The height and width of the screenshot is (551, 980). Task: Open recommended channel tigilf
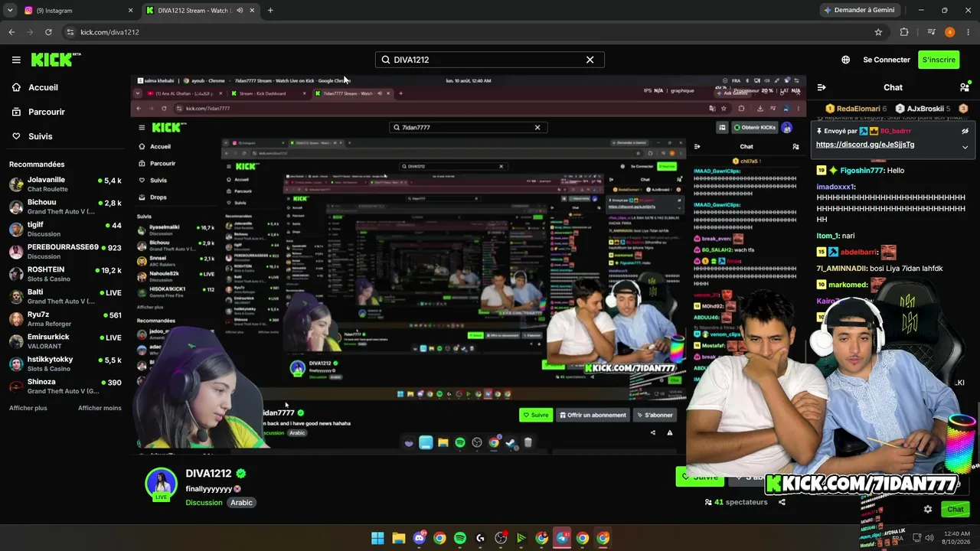(65, 230)
